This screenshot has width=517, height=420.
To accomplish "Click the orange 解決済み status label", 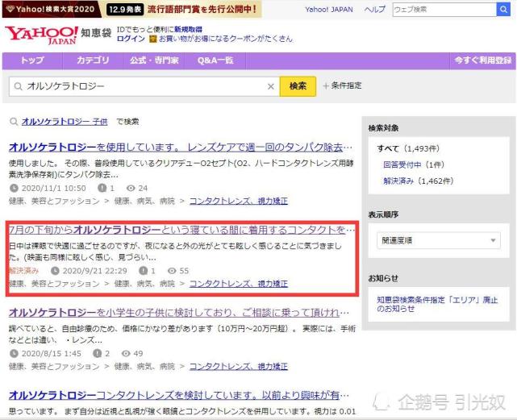I will [x=24, y=271].
